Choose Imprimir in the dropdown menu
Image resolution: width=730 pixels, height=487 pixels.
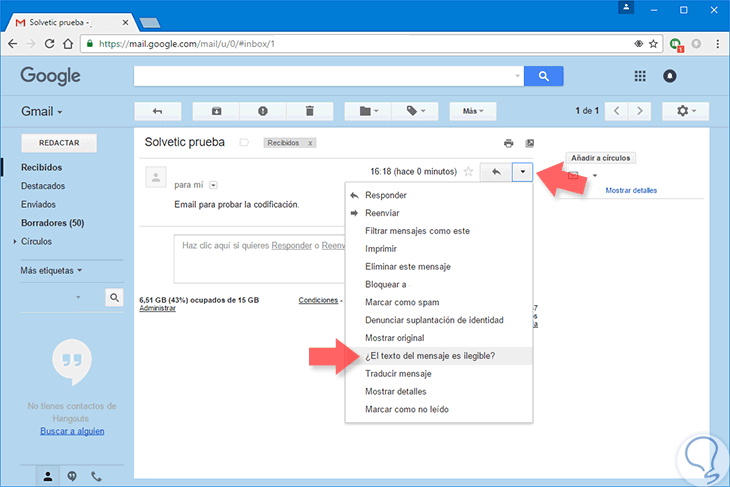pyautogui.click(x=439, y=249)
